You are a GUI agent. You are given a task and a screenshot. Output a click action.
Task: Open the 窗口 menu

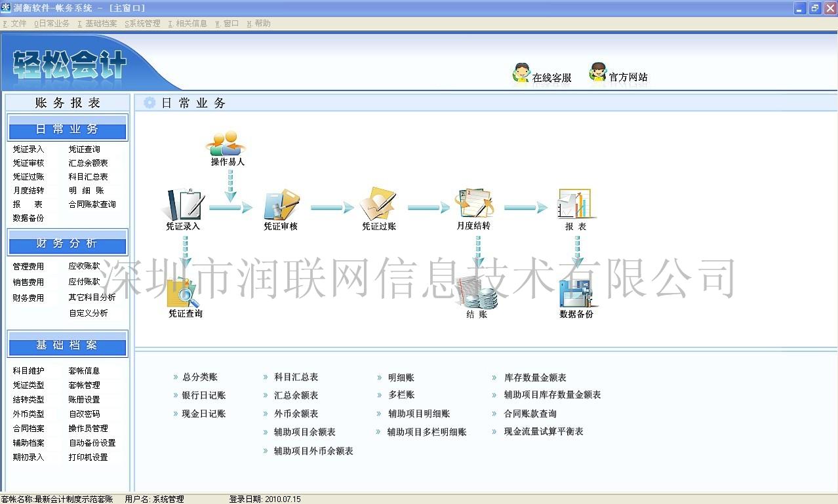227,24
